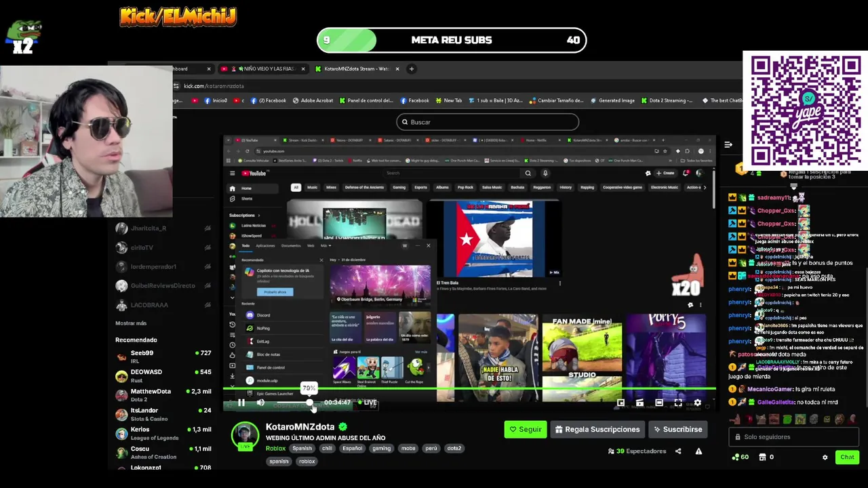Expand the gift leaderboard arrow in chat

(793, 186)
